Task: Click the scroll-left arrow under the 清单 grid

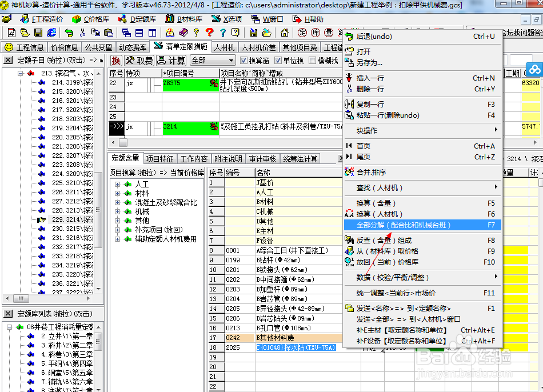Action: pyautogui.click(x=113, y=142)
